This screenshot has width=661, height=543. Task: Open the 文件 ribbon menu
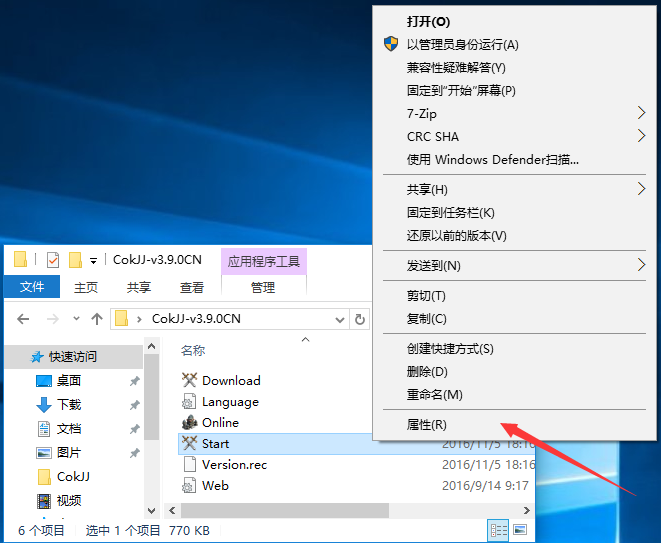pyautogui.click(x=32, y=287)
